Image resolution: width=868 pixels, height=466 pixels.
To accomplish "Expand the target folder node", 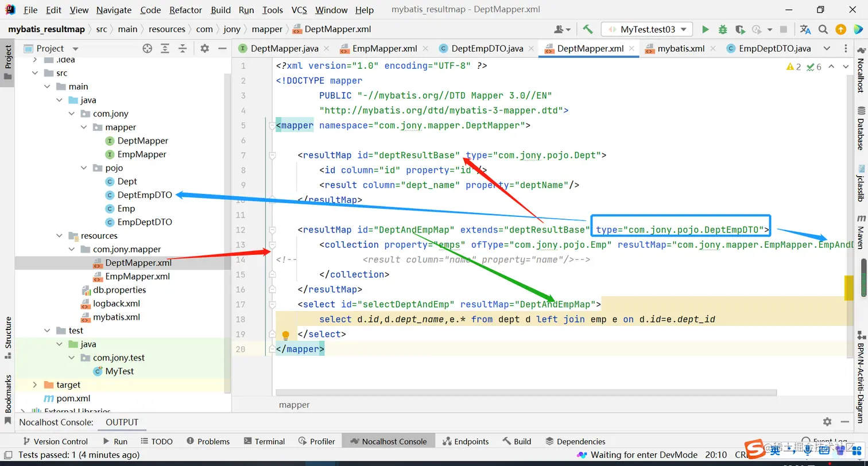I will pos(35,385).
